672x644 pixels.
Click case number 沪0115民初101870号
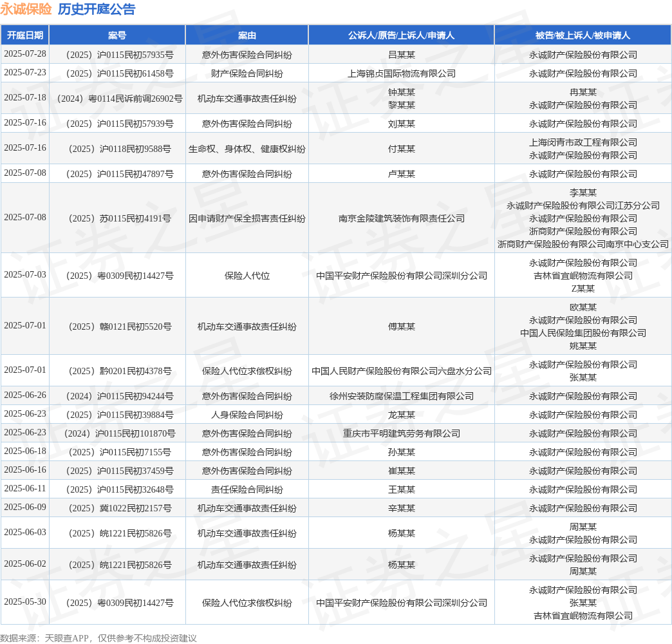coord(120,433)
